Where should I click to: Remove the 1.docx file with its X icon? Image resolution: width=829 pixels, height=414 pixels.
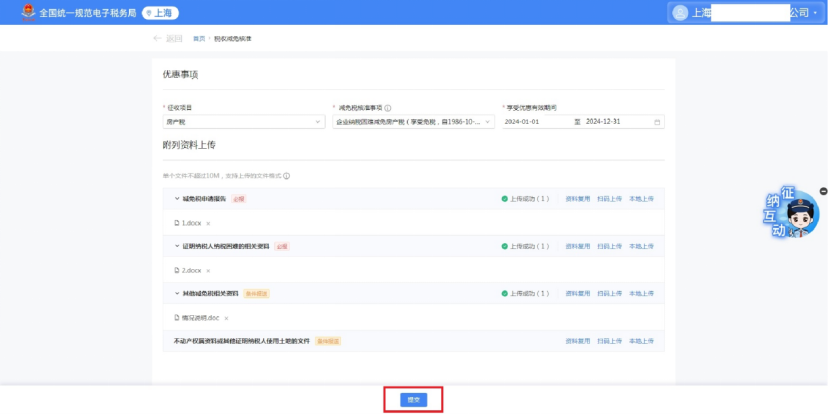[x=208, y=223]
